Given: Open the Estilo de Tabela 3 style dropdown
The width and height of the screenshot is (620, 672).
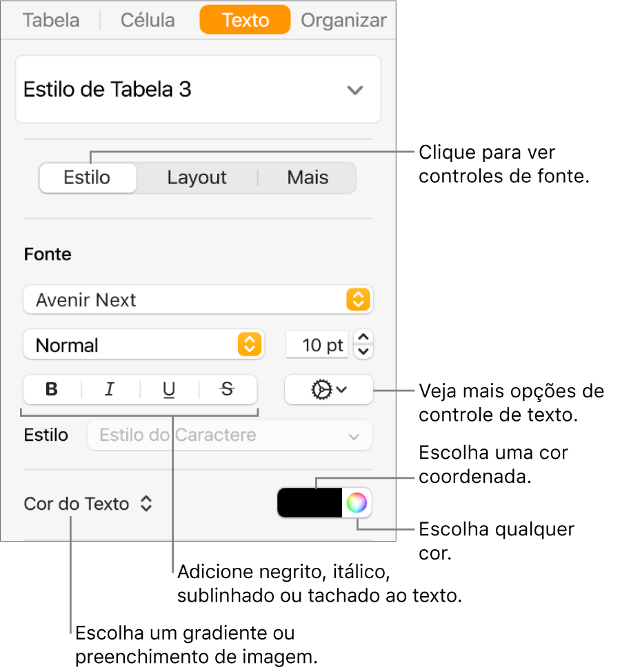Looking at the screenshot, I should click(198, 90).
